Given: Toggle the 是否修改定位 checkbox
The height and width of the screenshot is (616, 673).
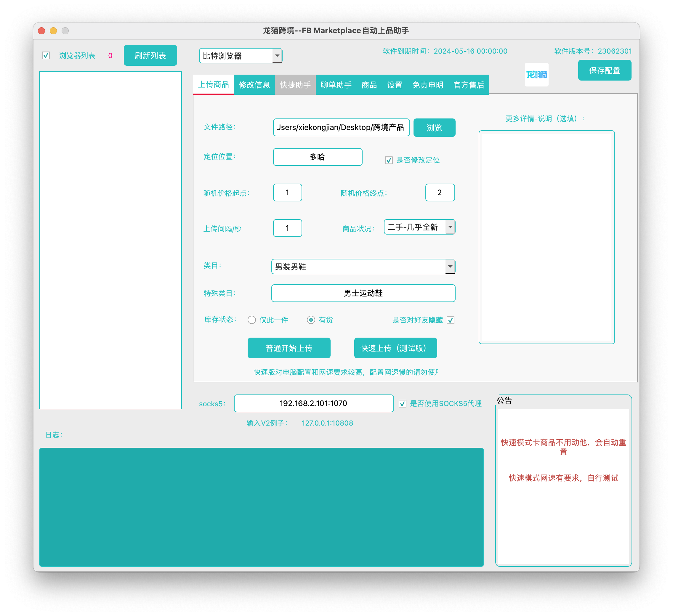Looking at the screenshot, I should tap(389, 160).
